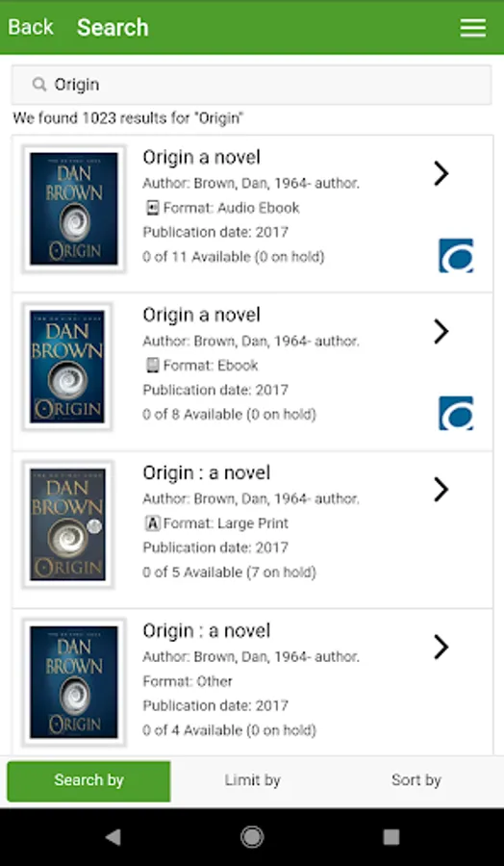Tap the magnifying glass search icon
This screenshot has height=866, width=504.
pyautogui.click(x=39, y=85)
